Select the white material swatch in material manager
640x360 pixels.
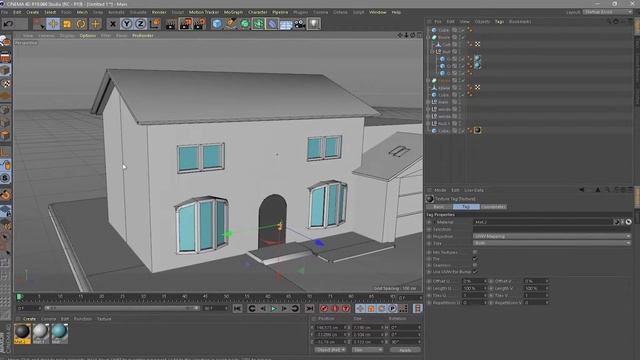(40, 333)
